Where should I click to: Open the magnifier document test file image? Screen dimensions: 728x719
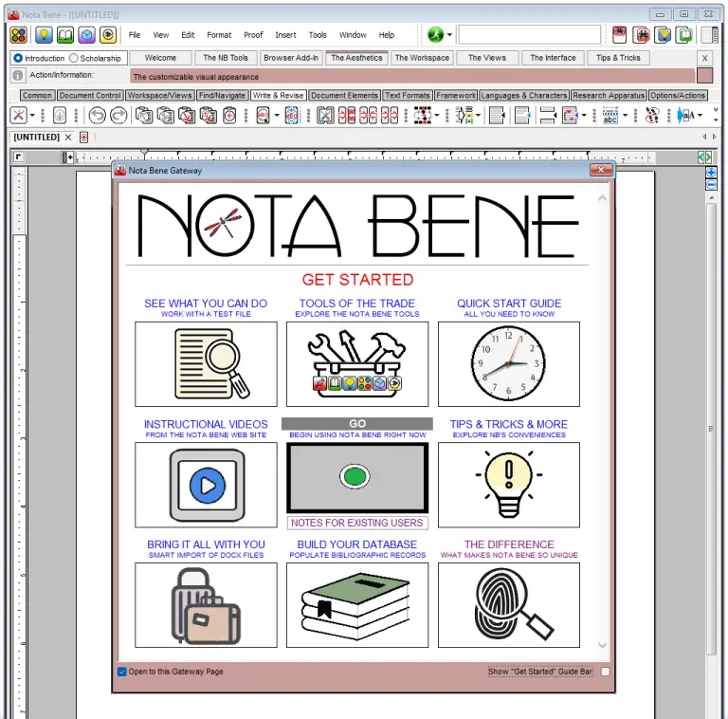point(206,363)
